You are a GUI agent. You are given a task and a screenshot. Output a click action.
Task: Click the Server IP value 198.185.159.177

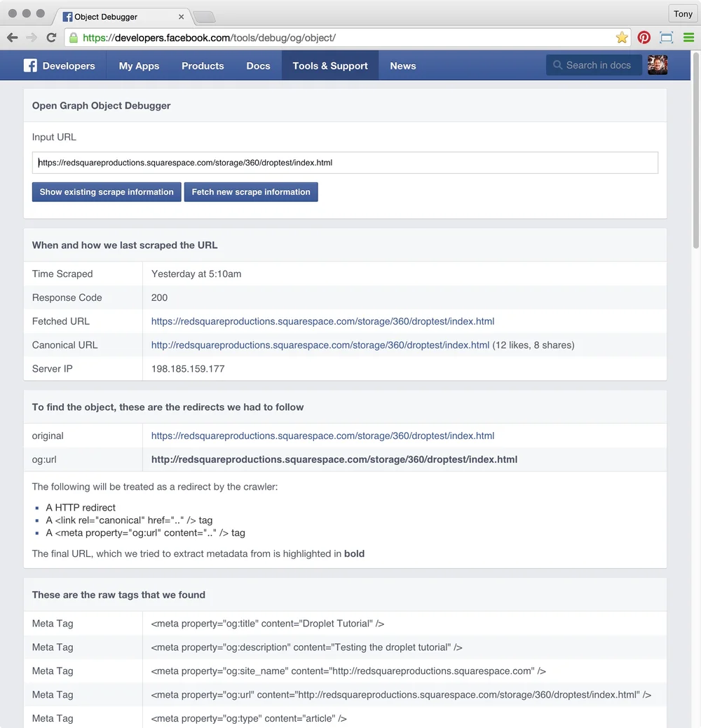pyautogui.click(x=188, y=369)
